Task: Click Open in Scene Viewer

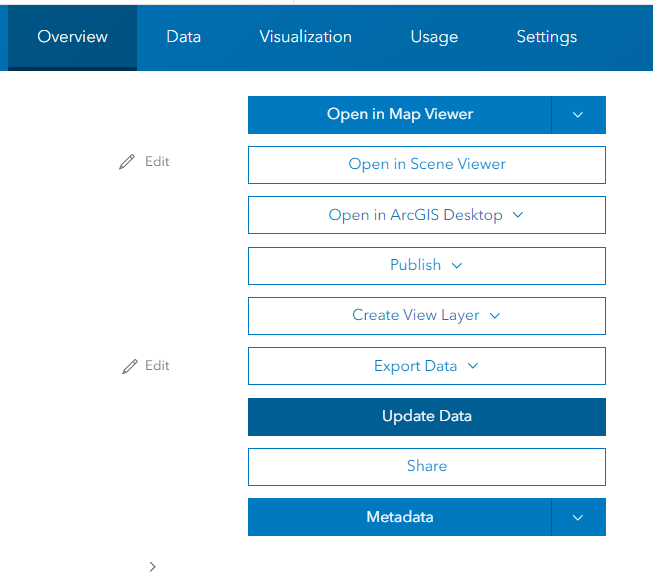Action: pyautogui.click(x=426, y=165)
